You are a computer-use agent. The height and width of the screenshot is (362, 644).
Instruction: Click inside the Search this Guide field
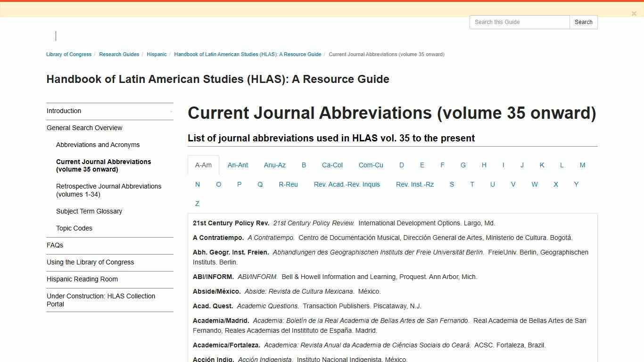[x=519, y=22]
